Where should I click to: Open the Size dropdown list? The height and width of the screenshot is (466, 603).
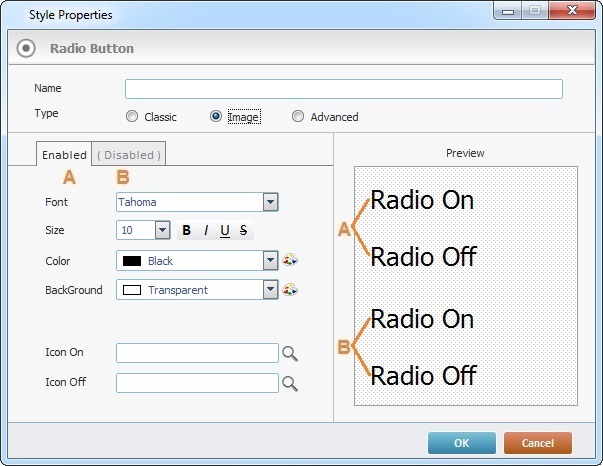[x=163, y=231]
